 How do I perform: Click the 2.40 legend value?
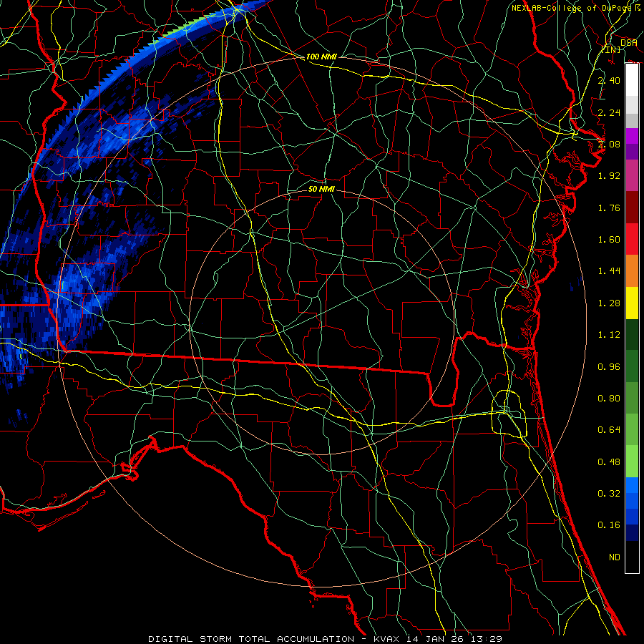[x=609, y=80]
